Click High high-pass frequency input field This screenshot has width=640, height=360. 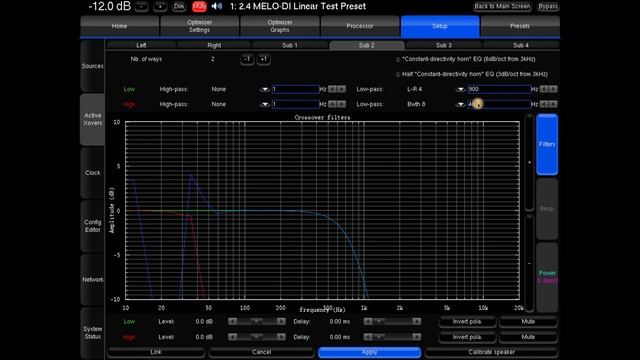pos(296,104)
